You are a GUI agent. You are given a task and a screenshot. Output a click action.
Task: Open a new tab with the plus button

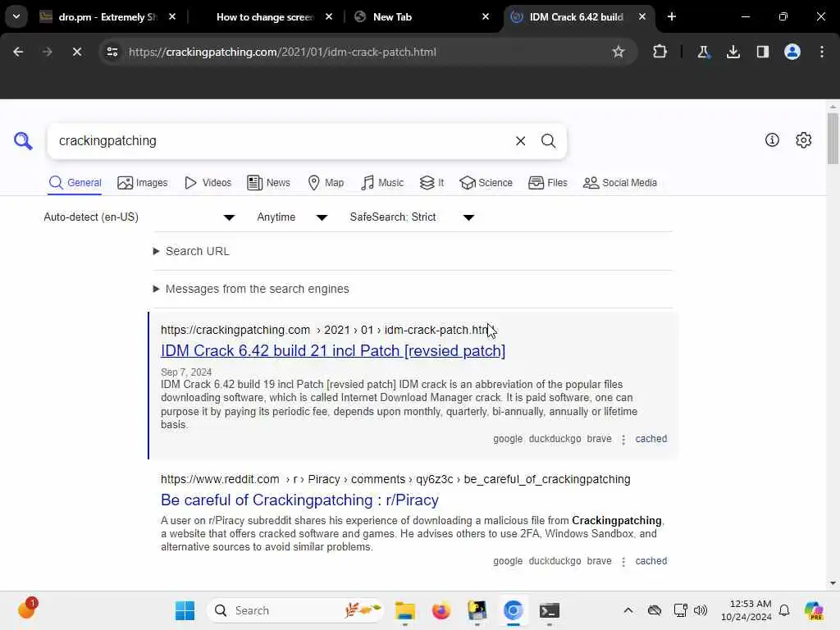click(671, 16)
